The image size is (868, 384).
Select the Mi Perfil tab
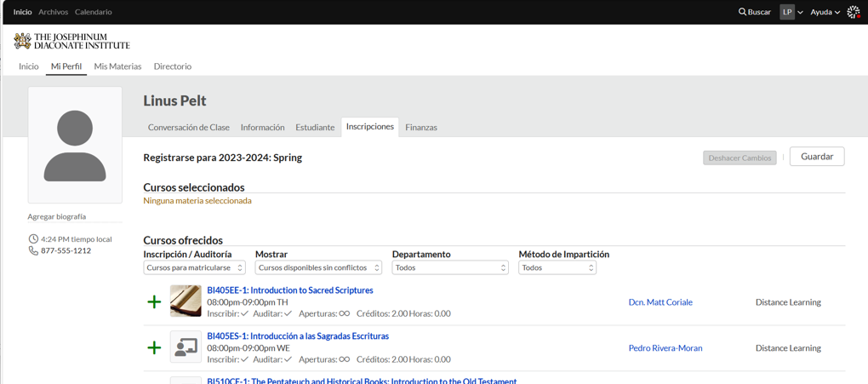66,66
